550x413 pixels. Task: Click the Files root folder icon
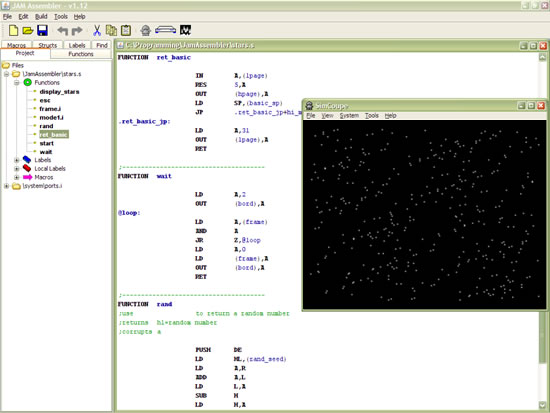pos(6,65)
